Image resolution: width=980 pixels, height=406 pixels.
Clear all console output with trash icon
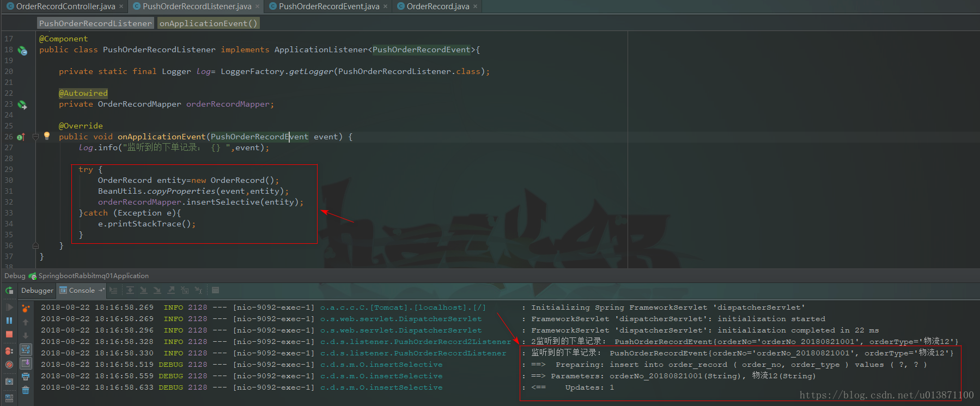coord(26,390)
